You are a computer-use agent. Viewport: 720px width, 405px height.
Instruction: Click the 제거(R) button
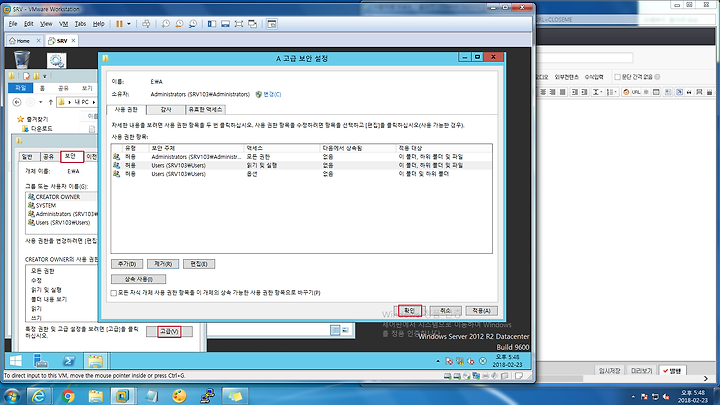(x=163, y=264)
